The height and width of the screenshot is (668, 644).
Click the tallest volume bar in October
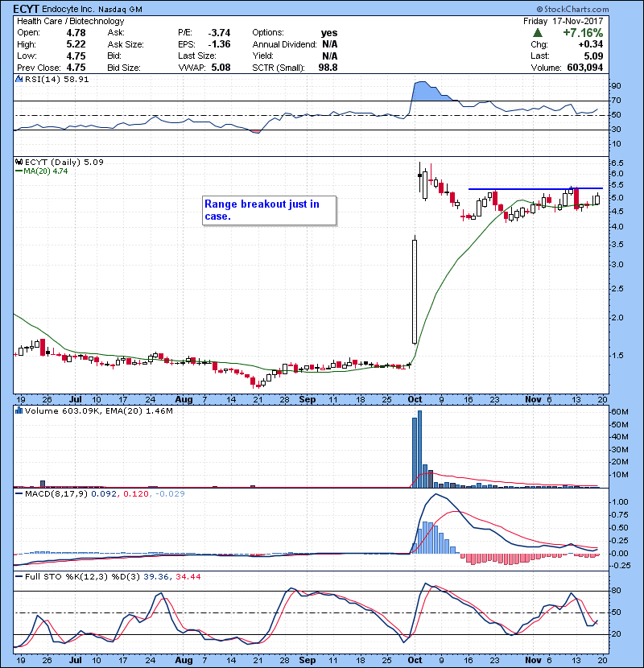tap(420, 449)
